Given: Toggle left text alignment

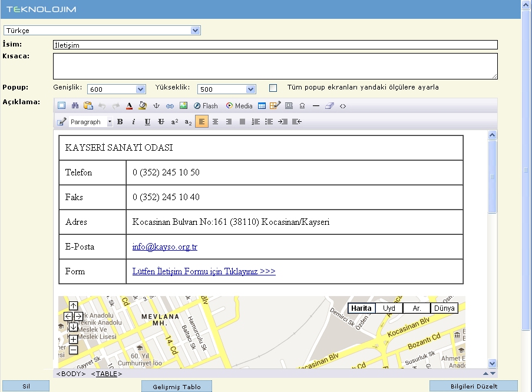Looking at the screenshot, I should coord(201,121).
